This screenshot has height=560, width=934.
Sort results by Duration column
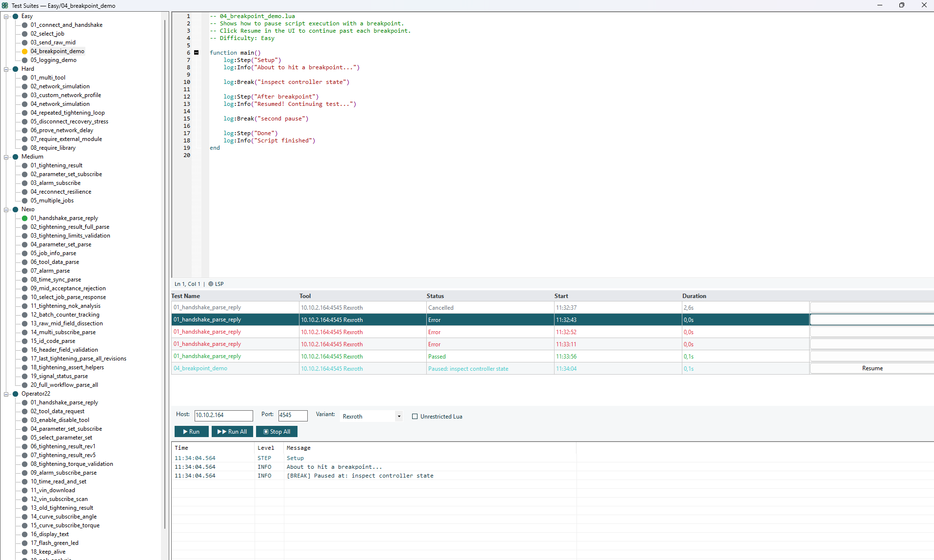pyautogui.click(x=746, y=296)
